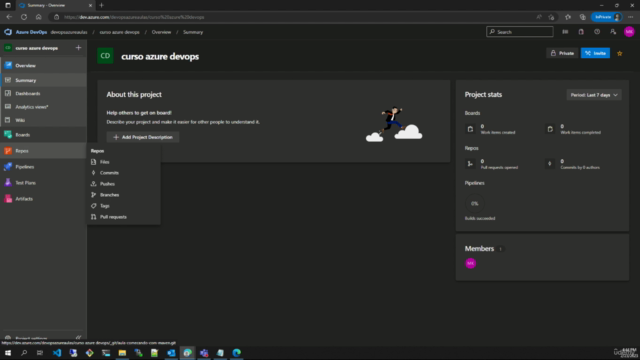This screenshot has width=640, height=360.
Task: Open File Explorer from taskbar
Action: [122, 353]
